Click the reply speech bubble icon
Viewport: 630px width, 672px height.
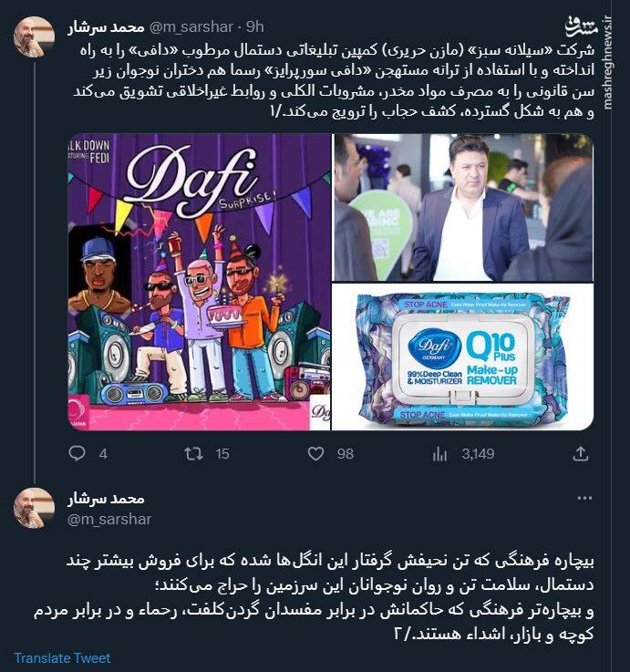pyautogui.click(x=77, y=453)
